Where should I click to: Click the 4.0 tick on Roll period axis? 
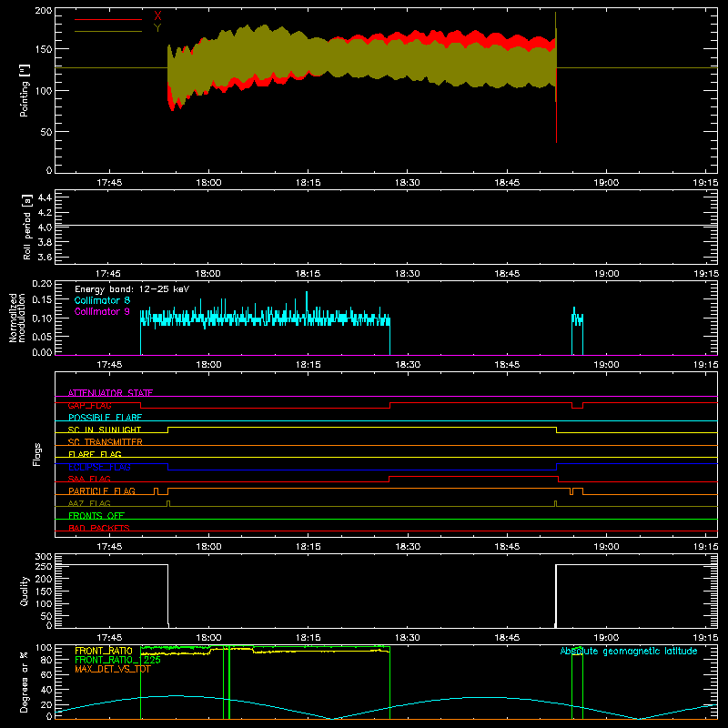coord(45,227)
